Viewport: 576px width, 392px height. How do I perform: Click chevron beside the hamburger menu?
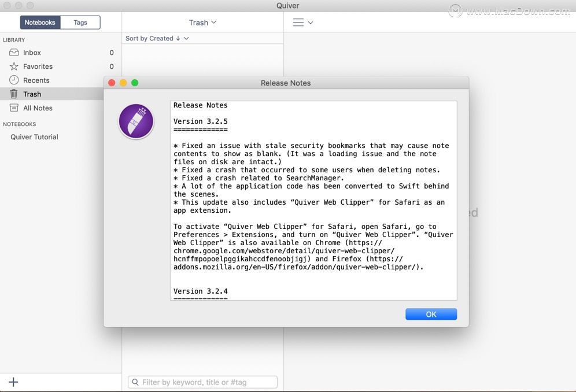(311, 23)
